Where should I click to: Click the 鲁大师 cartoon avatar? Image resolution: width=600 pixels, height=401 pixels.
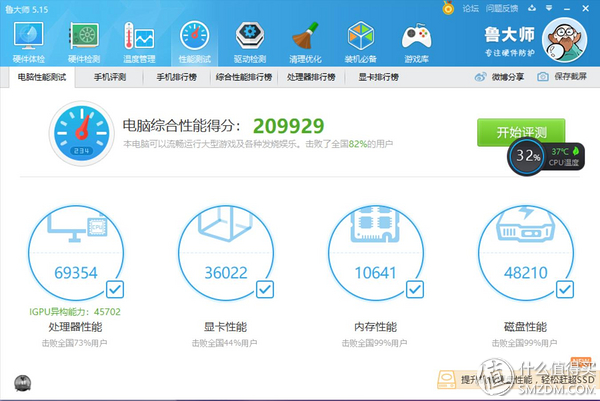point(564,39)
